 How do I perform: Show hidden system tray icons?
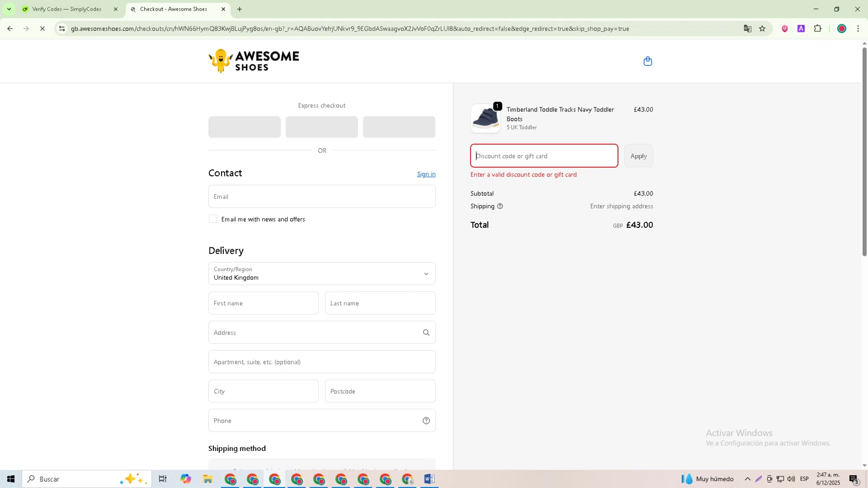point(748,479)
